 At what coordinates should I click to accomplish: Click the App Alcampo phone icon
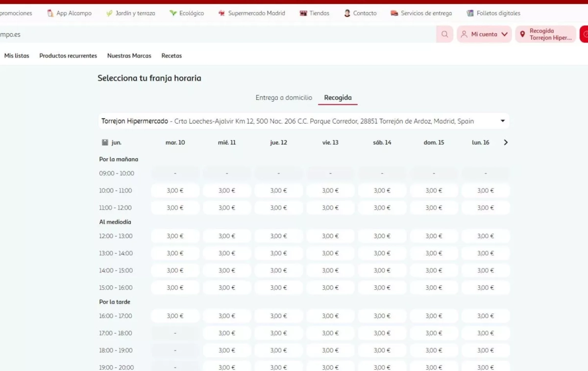[x=50, y=13]
